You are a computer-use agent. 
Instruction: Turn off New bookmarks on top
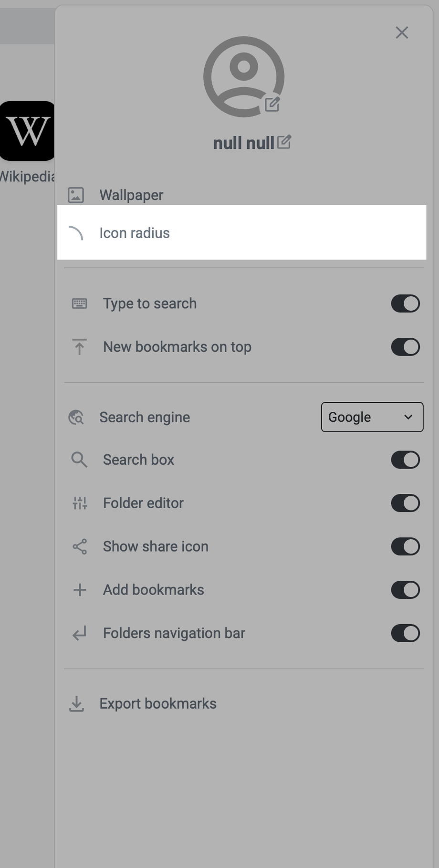coord(405,347)
